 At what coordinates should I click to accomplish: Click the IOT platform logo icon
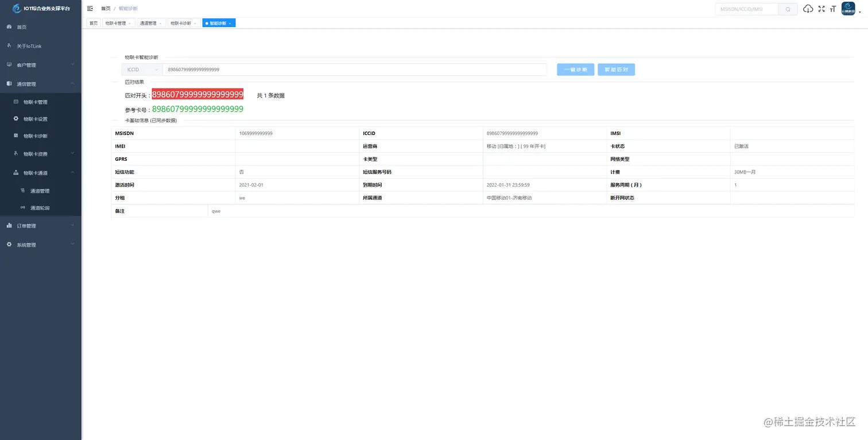coord(16,9)
